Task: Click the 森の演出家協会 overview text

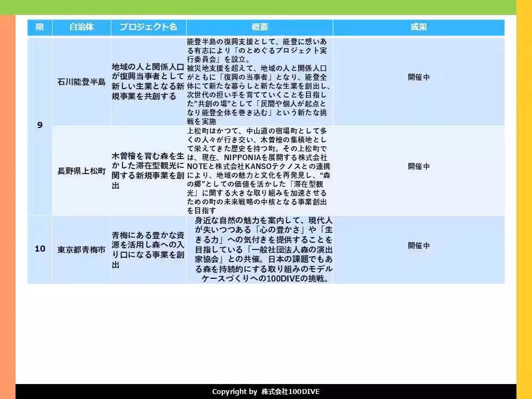Action: pyautogui.click(x=258, y=248)
